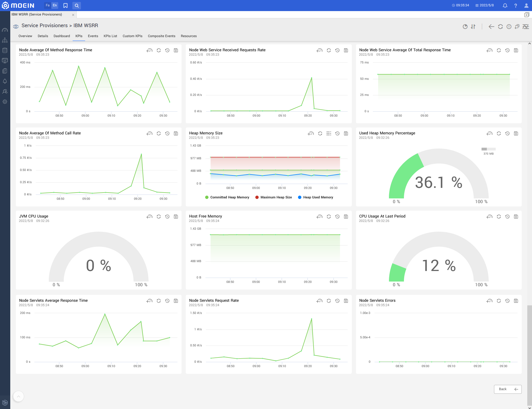Open the settings gear in left sidebar

[x=5, y=102]
